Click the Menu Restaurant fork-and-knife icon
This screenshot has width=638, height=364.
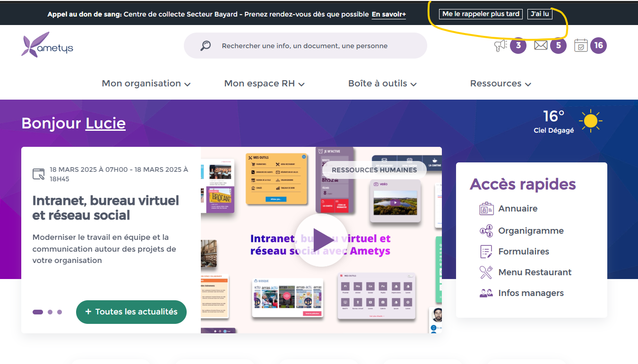[486, 272]
